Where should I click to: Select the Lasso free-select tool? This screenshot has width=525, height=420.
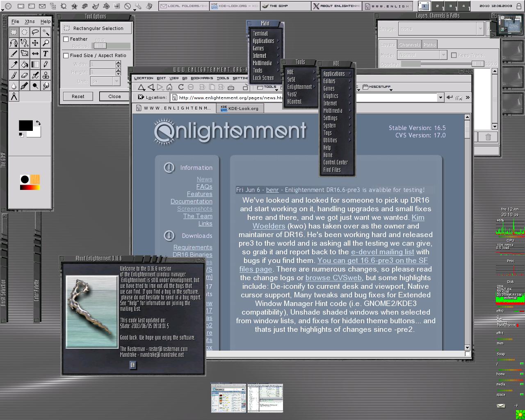coord(35,32)
